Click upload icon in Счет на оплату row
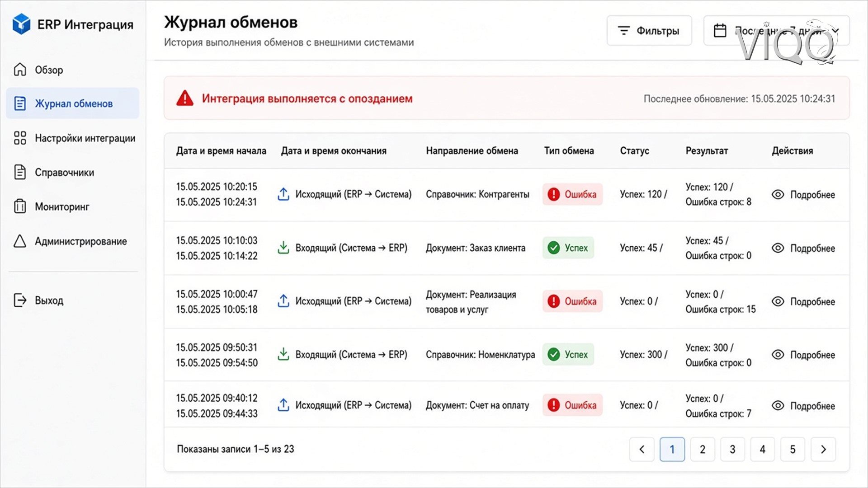 [283, 405]
